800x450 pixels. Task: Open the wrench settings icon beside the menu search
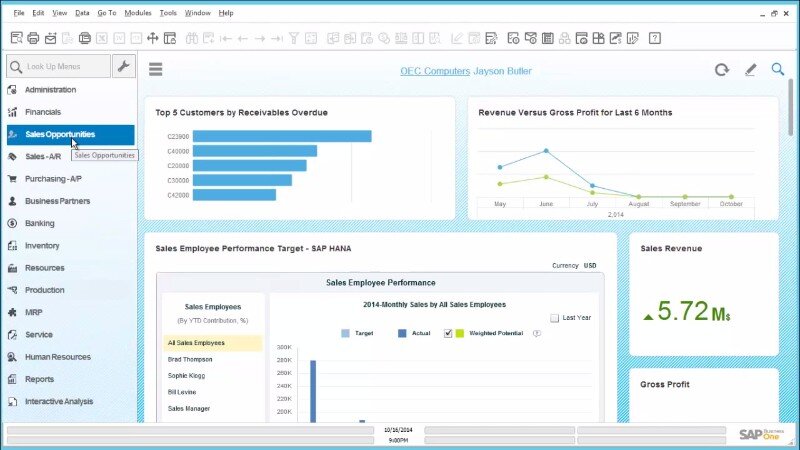124,67
